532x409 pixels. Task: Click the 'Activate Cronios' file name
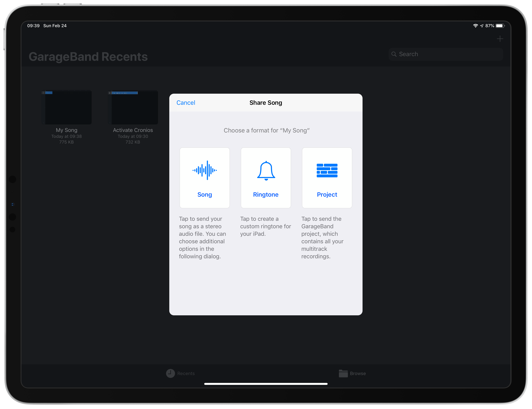pos(133,130)
